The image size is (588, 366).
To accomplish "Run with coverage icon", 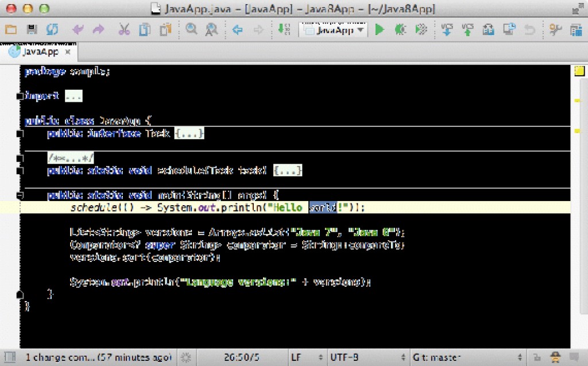I will pos(421,29).
